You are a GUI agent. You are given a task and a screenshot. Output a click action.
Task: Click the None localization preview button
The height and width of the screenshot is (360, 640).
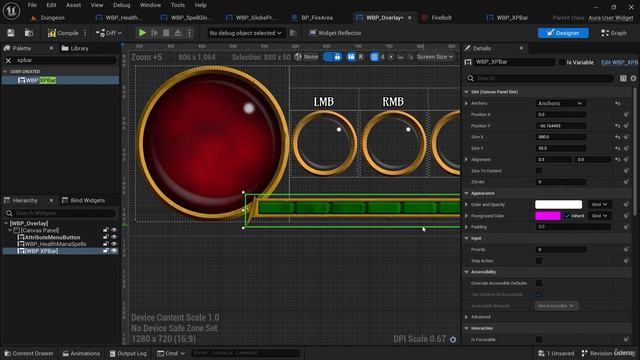[307, 57]
